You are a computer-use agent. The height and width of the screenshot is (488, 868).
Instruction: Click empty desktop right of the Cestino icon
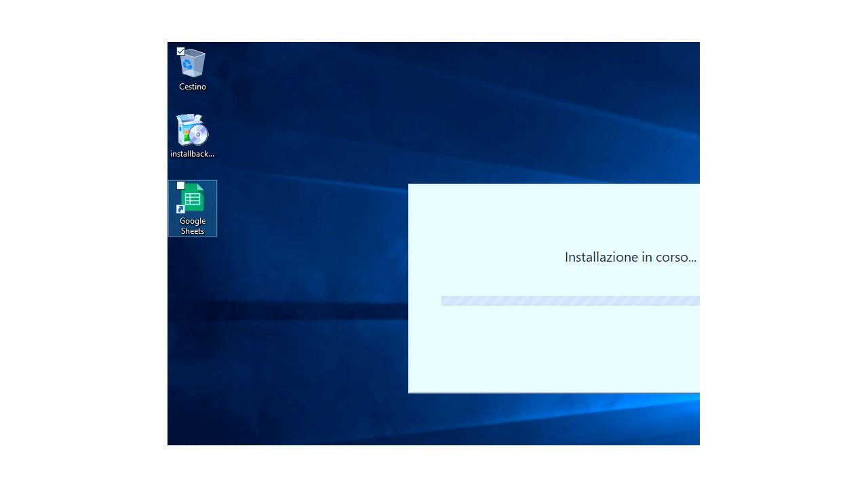click(285, 68)
